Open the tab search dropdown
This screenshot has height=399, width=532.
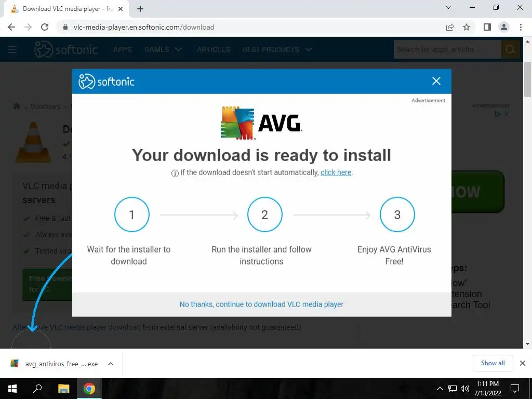pyautogui.click(x=448, y=7)
